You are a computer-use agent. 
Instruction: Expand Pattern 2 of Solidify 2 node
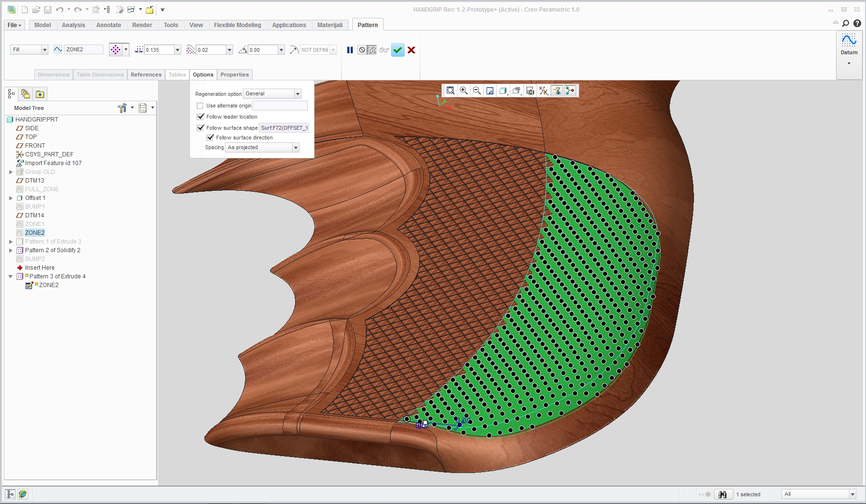[11, 250]
